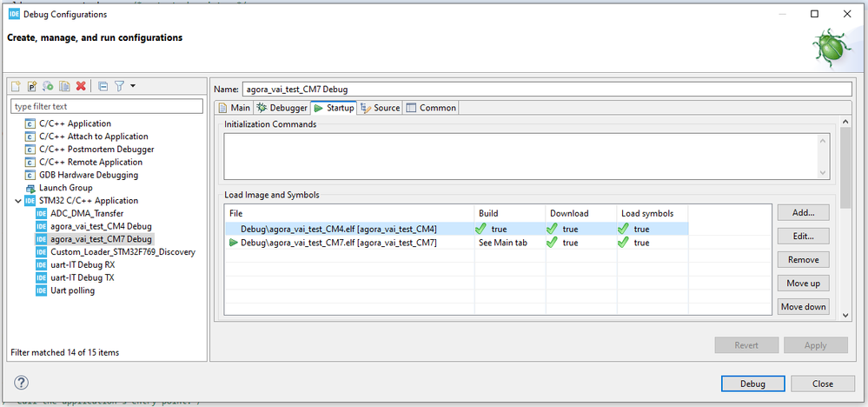This screenshot has height=407, width=868.
Task: Click the Move up button
Action: [x=803, y=283]
